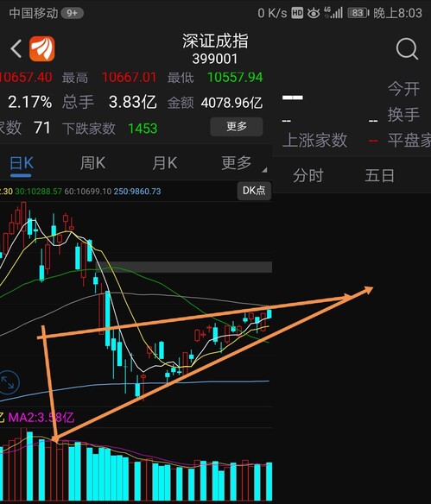431x504 pixels.
Task: Tap the search magnifier icon
Action: coord(407,49)
